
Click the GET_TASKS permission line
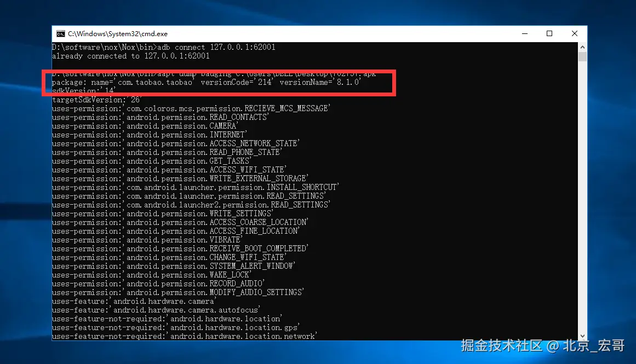[151, 161]
